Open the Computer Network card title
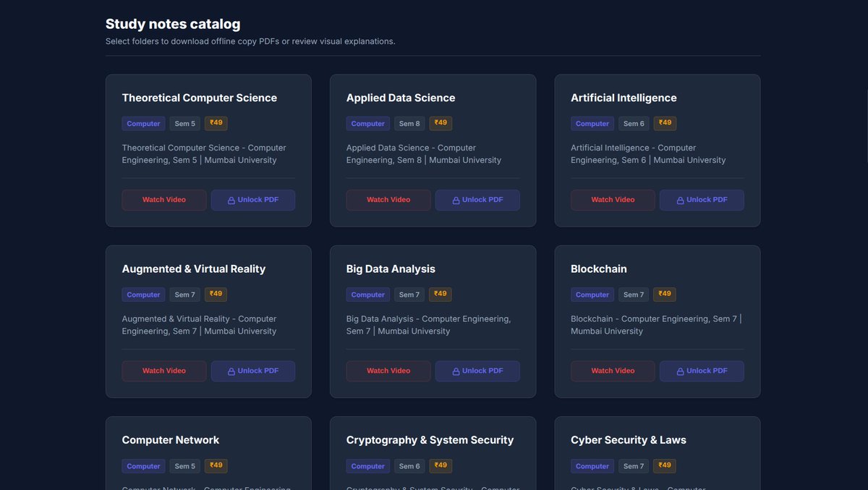Viewport: 868px width, 490px height. [171, 440]
